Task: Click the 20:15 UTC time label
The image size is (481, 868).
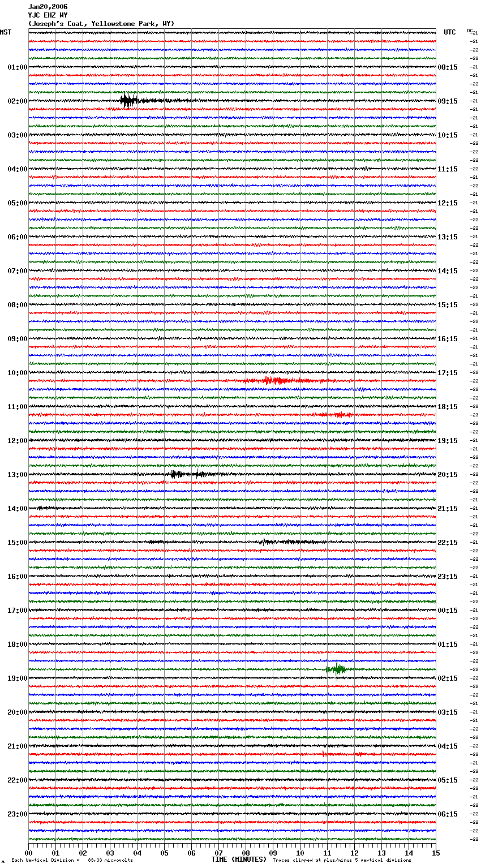Action: (x=448, y=475)
